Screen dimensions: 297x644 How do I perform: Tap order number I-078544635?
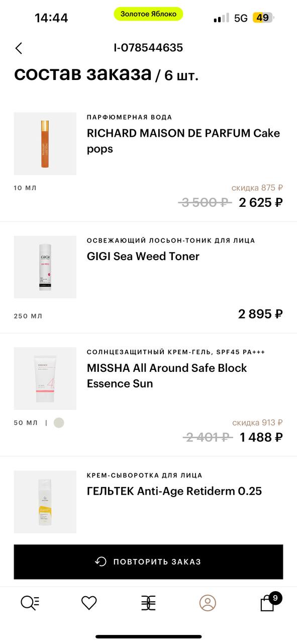[x=148, y=48]
